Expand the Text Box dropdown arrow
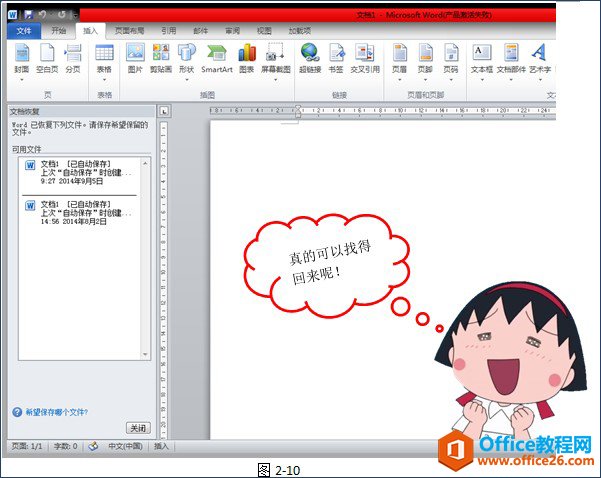This screenshot has height=478, width=601. pyautogui.click(x=482, y=80)
